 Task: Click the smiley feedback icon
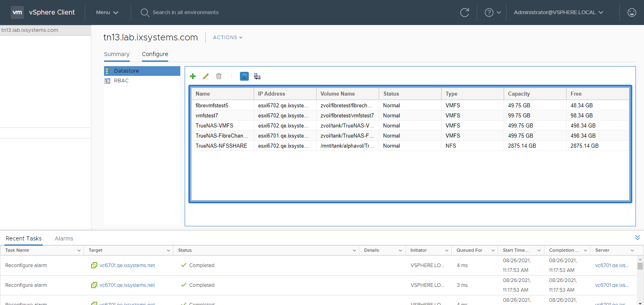[631, 13]
